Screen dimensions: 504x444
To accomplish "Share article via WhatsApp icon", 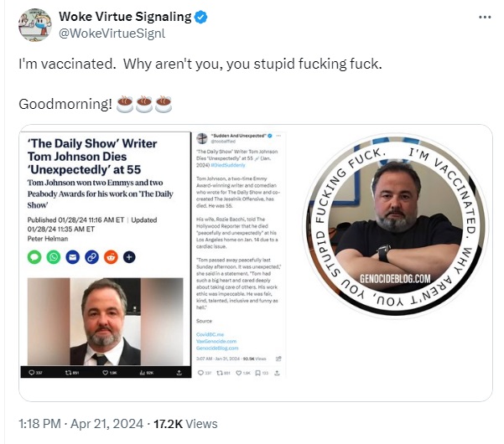I will 53,256.
